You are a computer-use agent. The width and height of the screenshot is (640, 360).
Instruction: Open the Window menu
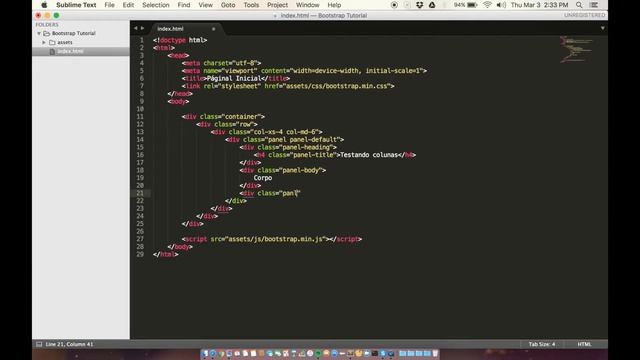tap(307, 5)
